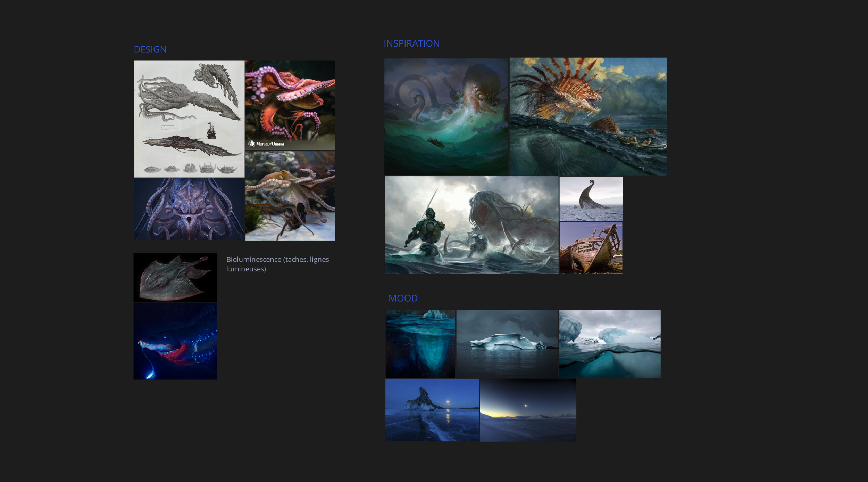Select the armored giant versus monster painting
868x482 pixels.
click(471, 225)
